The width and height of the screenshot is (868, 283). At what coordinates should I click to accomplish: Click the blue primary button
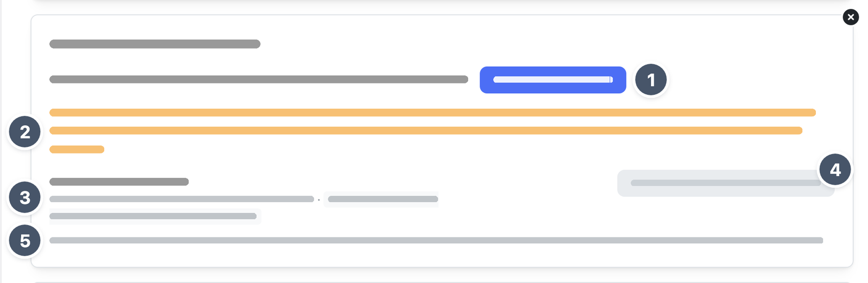tap(553, 80)
